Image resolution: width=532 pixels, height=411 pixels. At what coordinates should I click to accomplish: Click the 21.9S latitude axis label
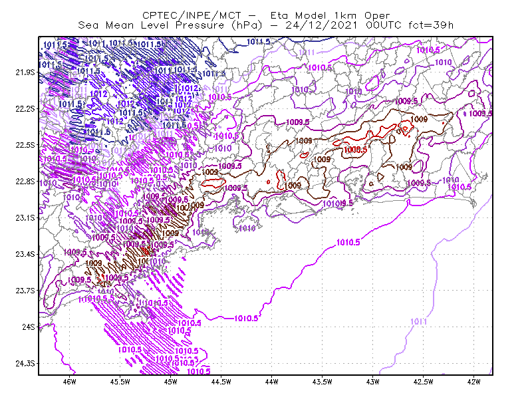(x=25, y=72)
